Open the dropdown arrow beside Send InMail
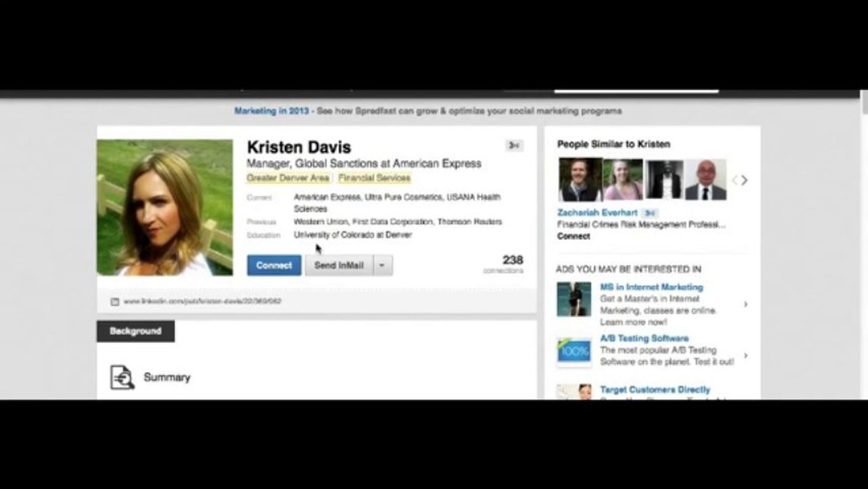Image resolution: width=868 pixels, height=489 pixels. (x=382, y=266)
